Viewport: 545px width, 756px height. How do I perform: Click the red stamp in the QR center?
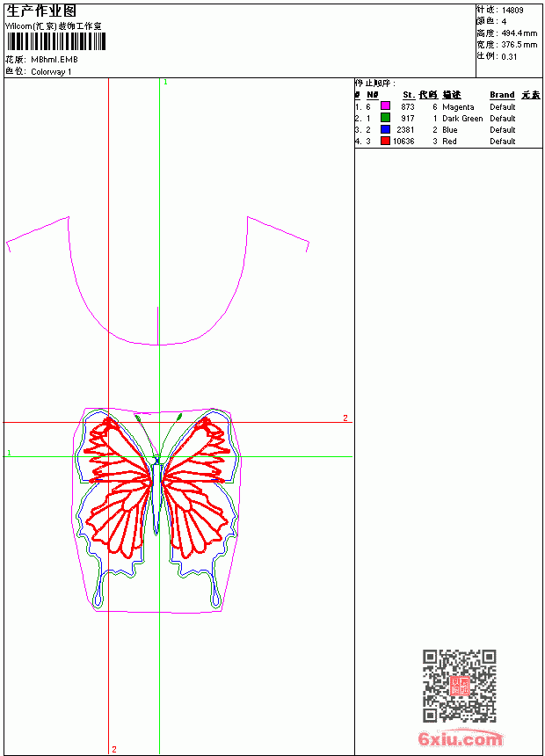pyautogui.click(x=460, y=686)
